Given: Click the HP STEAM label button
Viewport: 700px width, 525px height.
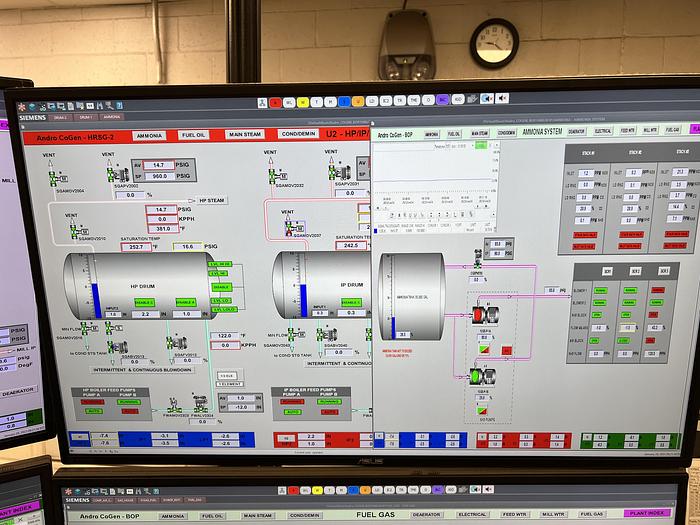Looking at the screenshot, I should click(x=212, y=200).
